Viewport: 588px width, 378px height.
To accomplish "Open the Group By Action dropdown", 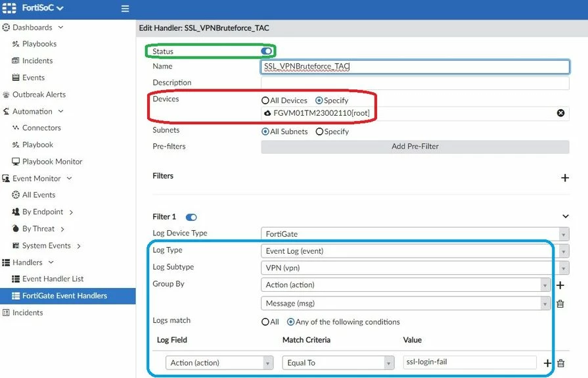I will [406, 285].
